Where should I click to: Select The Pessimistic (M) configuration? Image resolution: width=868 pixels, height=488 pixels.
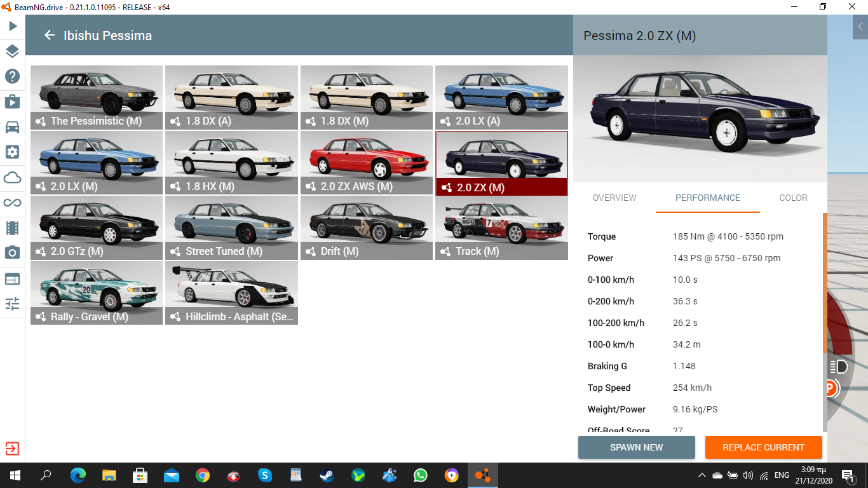(x=97, y=97)
